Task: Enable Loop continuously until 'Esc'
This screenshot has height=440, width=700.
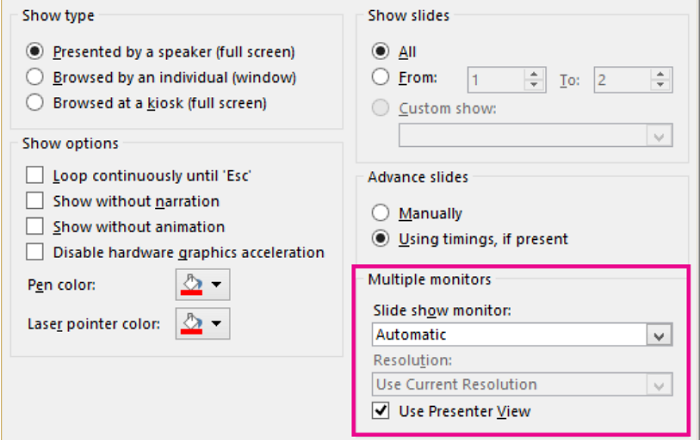Action: point(36,175)
